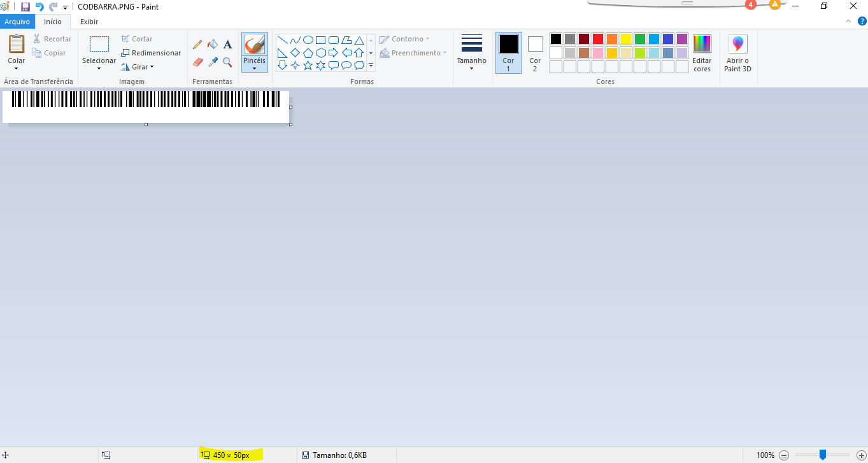
Task: Pick the straight line shape
Action: (282, 40)
